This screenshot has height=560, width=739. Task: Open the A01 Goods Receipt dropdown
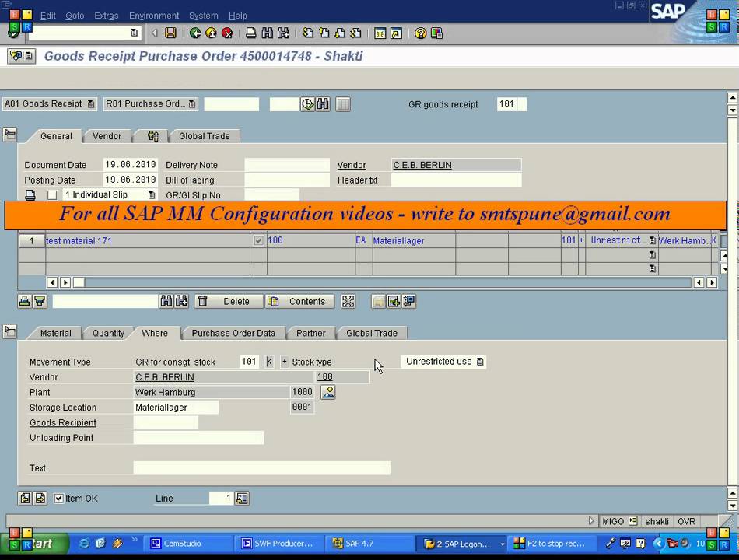[91, 103]
